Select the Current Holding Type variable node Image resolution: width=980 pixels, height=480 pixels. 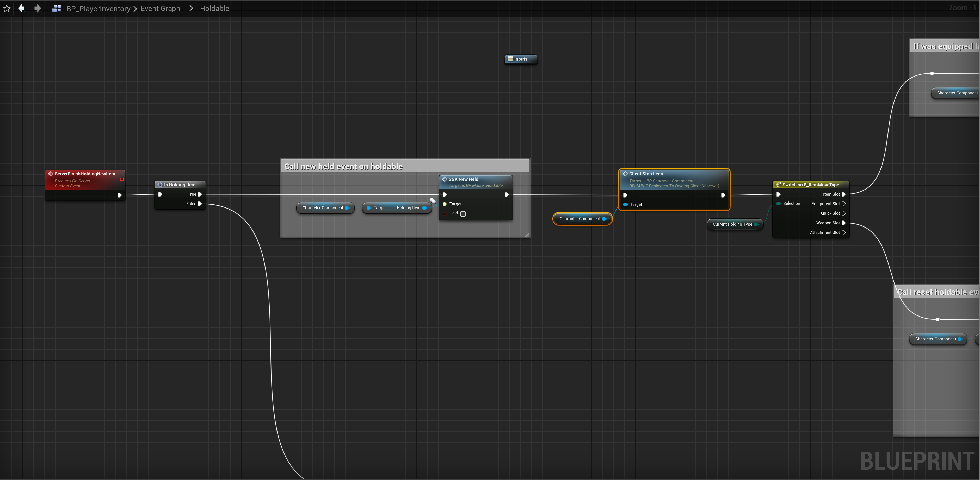coord(732,224)
